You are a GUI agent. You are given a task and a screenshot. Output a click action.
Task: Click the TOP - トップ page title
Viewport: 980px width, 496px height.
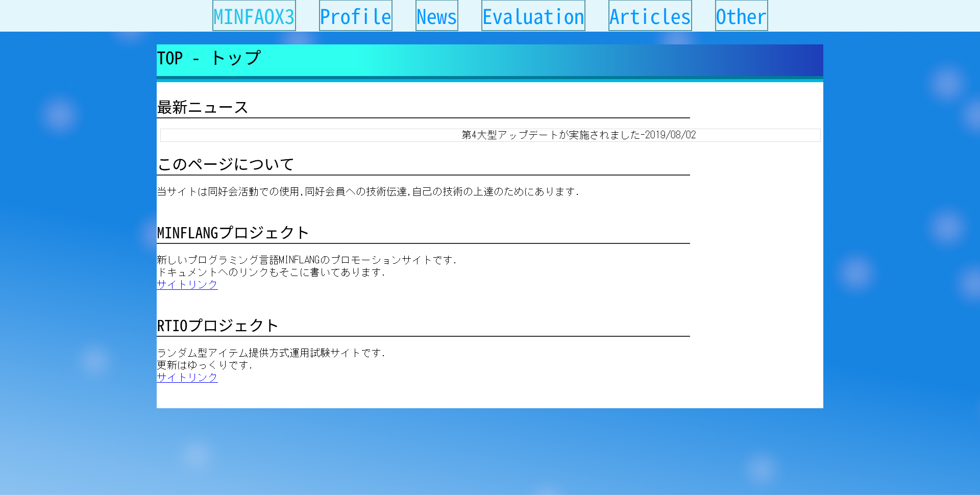point(209,59)
